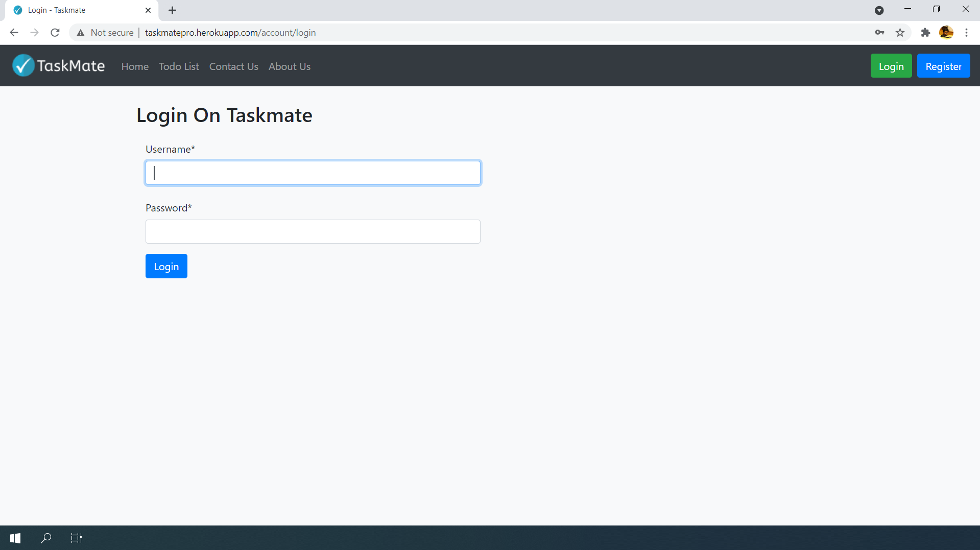Click the TaskMate logo
The image size is (980, 550).
point(58,65)
